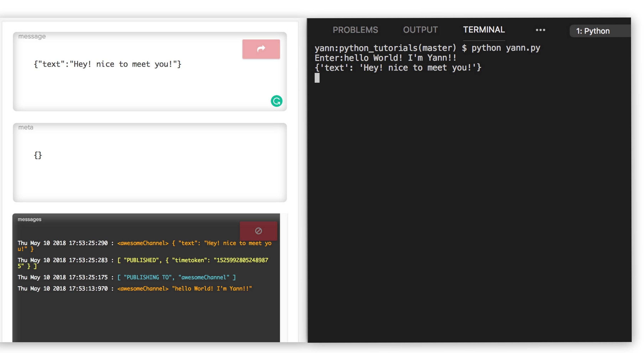Place cursor at the terminal prompt
The width and height of the screenshot is (644, 353).
click(x=318, y=78)
